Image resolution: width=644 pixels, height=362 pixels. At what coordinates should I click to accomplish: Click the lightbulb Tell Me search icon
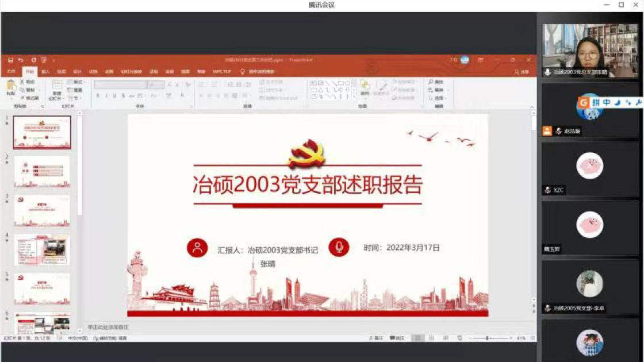243,72
